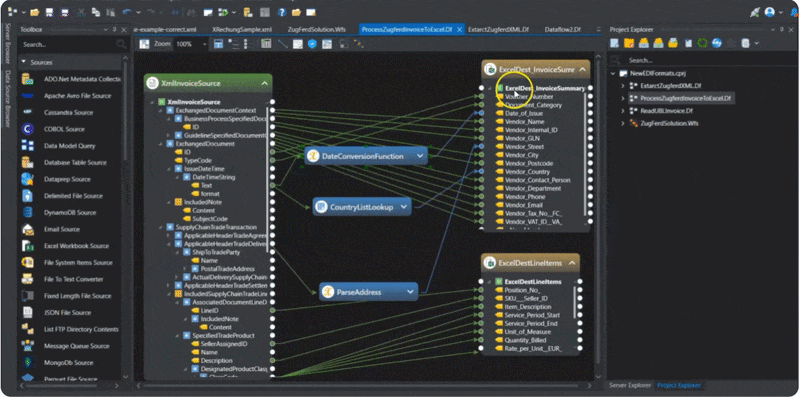Click the Date_of_Issue field in ExcelDest_InvoiceSummary
Screen dimensions: 800x397
(x=524, y=113)
